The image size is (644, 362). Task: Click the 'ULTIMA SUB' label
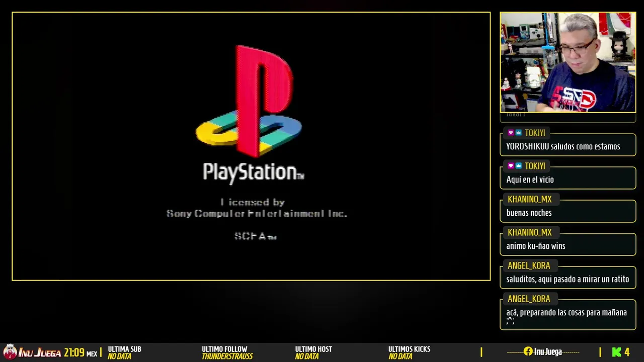tap(124, 349)
